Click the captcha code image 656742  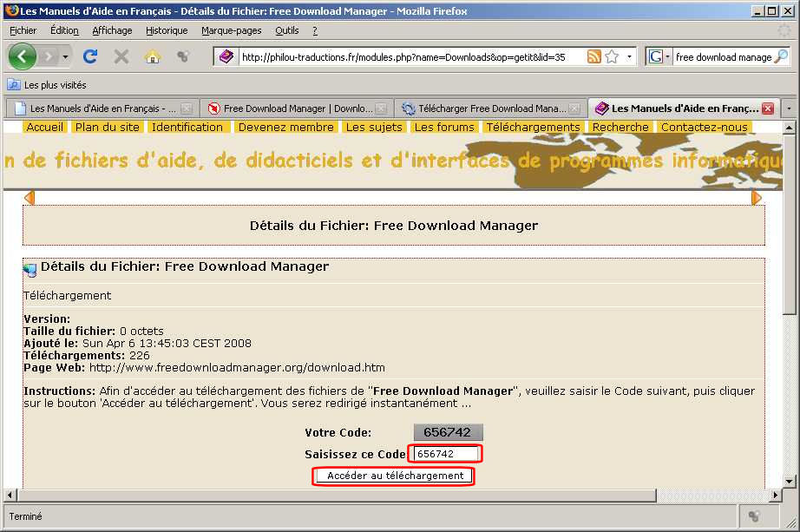[x=448, y=432]
